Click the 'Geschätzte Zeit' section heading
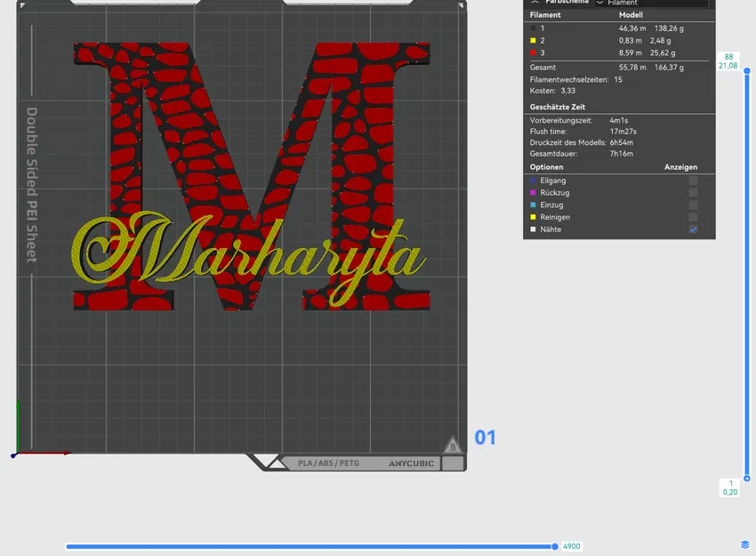Image resolution: width=756 pixels, height=556 pixels. [x=558, y=107]
